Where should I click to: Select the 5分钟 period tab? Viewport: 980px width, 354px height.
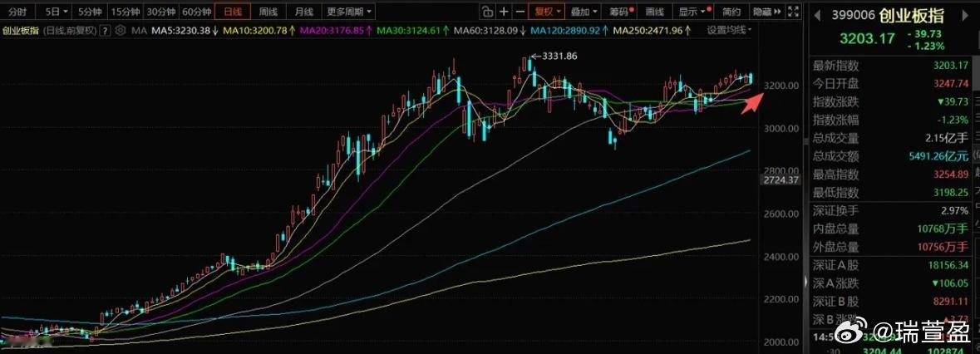pos(89,12)
